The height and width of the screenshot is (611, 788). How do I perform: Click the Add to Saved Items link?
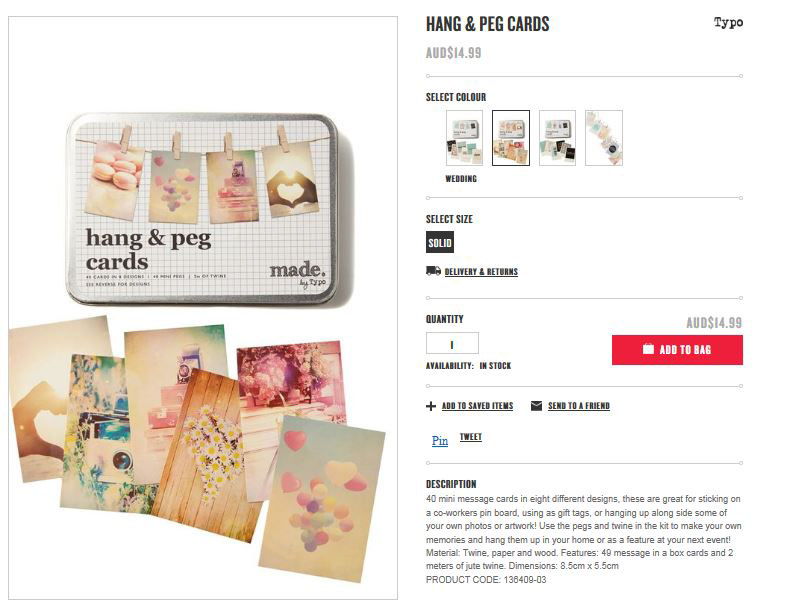477,405
